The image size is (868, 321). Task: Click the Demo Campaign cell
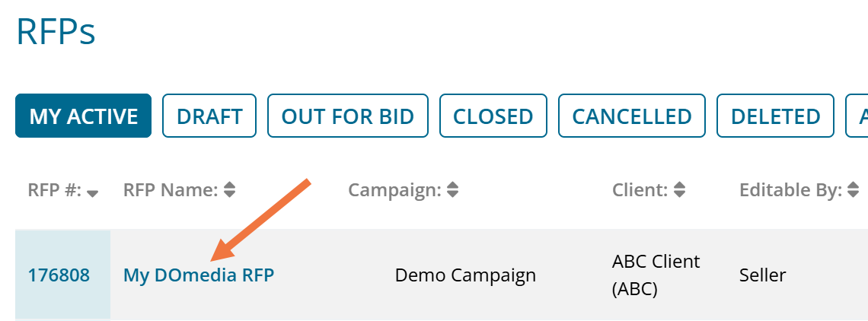pyautogui.click(x=465, y=275)
